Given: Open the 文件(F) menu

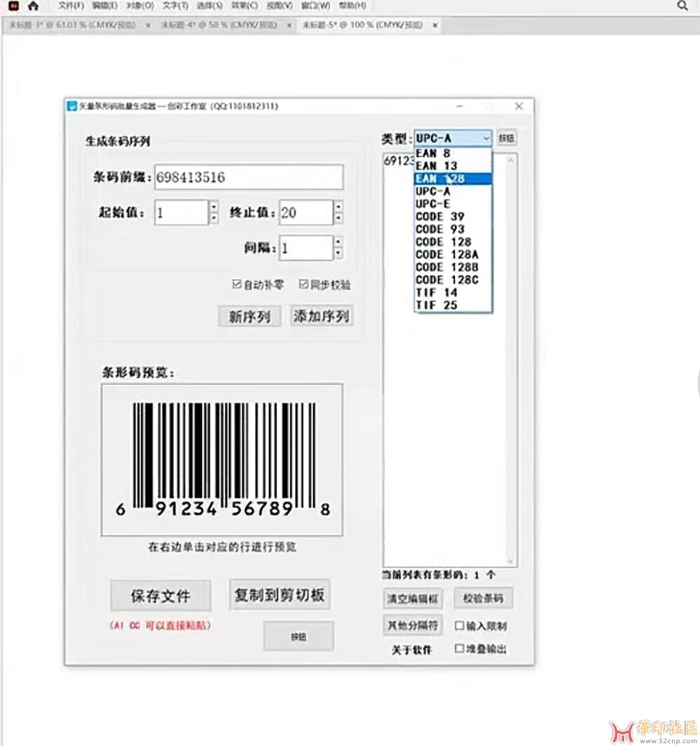Looking at the screenshot, I should (71, 6).
